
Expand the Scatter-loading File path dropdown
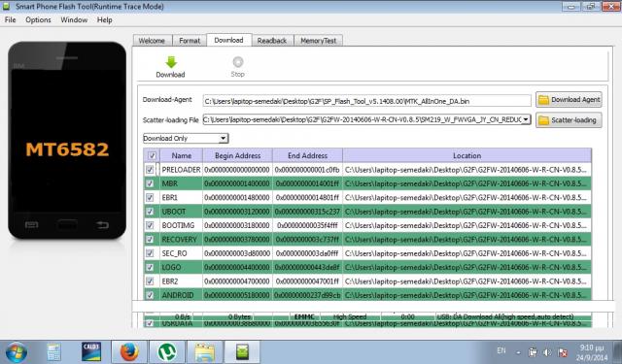coord(526,119)
